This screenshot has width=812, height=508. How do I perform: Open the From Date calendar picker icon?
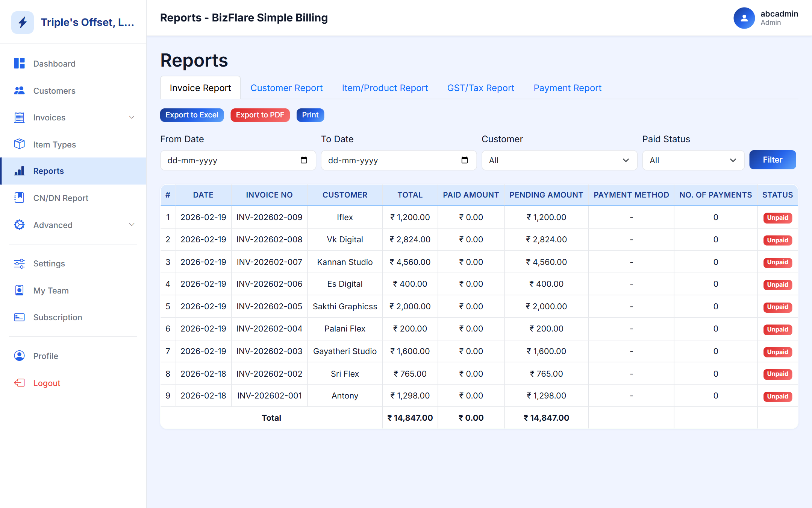coord(304,160)
